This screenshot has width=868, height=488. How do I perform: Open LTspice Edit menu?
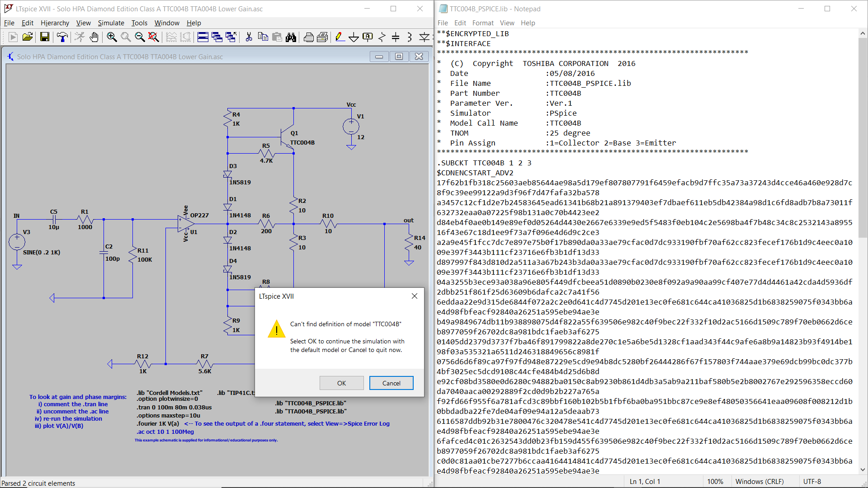(28, 23)
